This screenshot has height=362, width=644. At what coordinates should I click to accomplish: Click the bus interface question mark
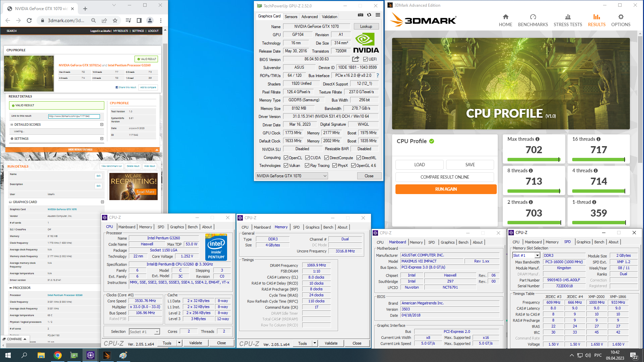pos(378,75)
